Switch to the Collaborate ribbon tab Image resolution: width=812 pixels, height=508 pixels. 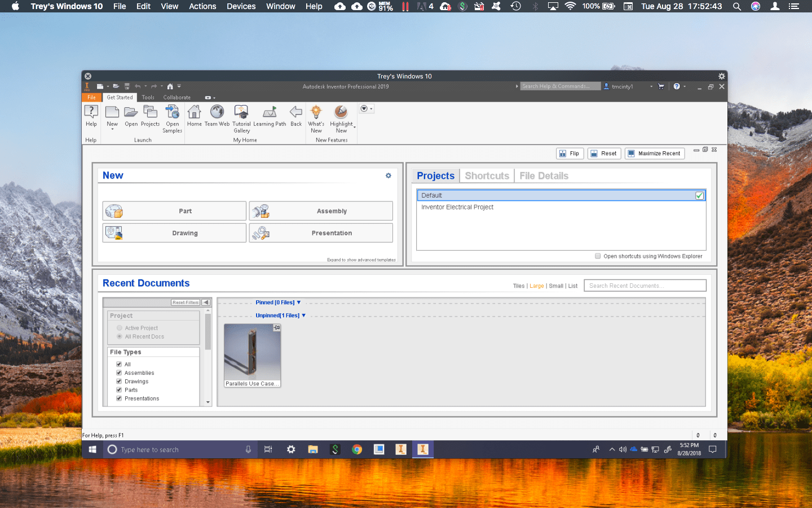tap(177, 98)
